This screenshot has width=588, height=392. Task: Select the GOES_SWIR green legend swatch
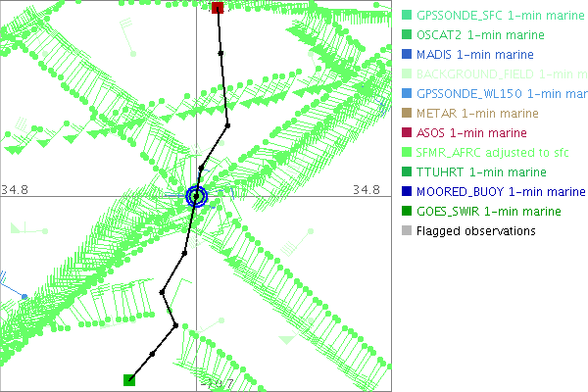407,211
